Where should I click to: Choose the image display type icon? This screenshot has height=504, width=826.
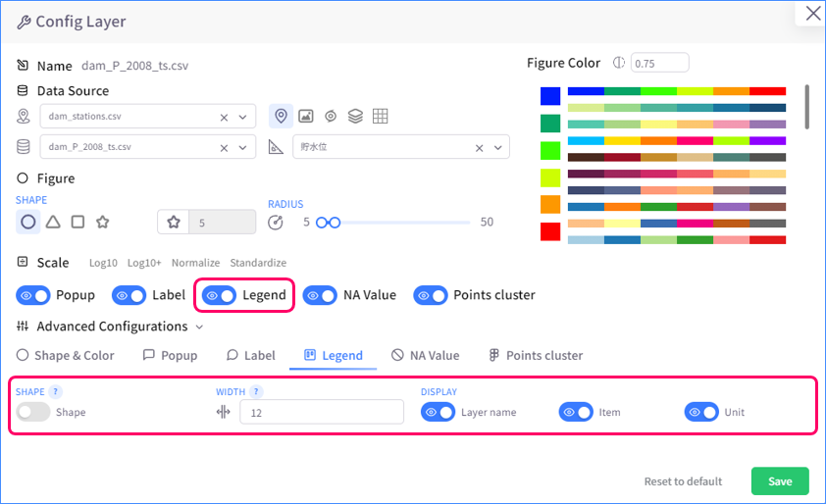click(306, 116)
